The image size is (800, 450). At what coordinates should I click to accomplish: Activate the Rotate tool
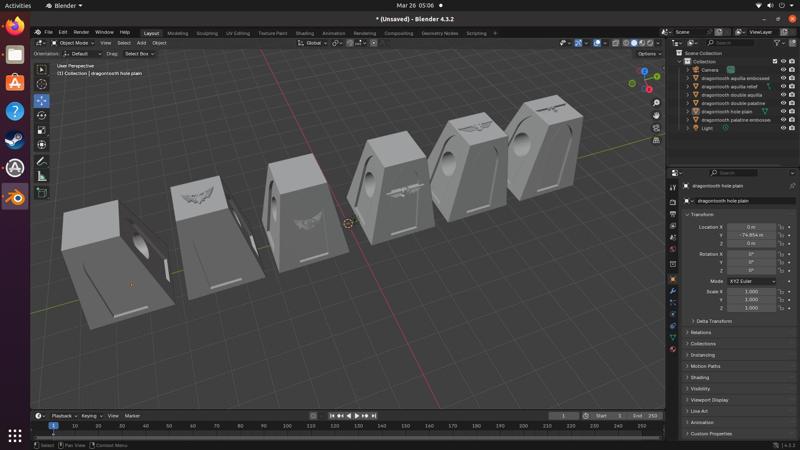click(x=42, y=115)
